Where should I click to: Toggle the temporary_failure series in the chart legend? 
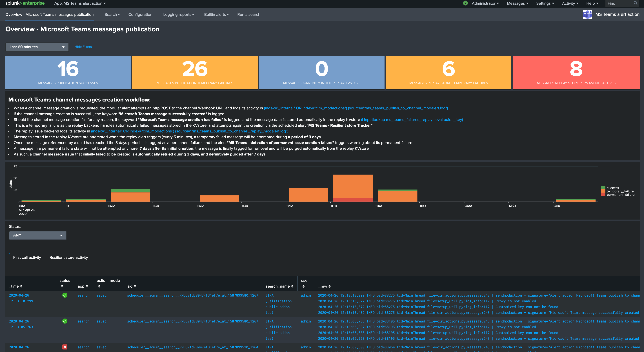pos(619,191)
